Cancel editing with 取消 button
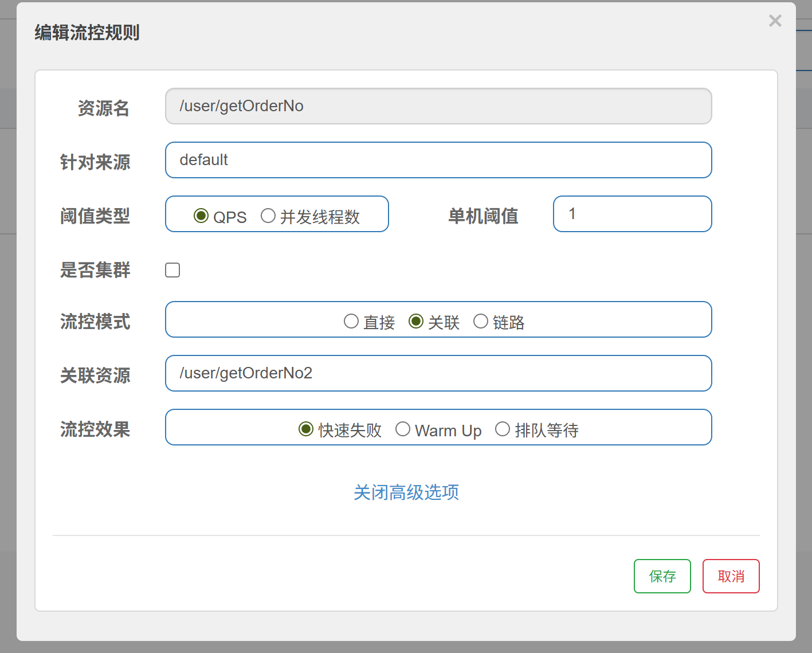 click(731, 576)
